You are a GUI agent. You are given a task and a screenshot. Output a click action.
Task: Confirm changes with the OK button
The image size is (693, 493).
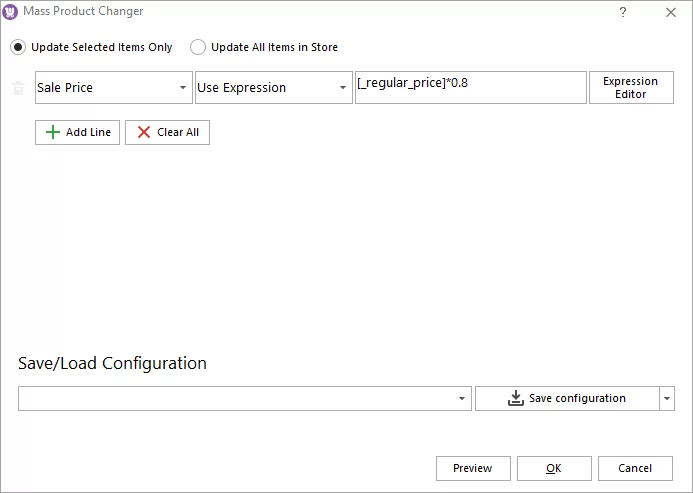click(x=553, y=468)
